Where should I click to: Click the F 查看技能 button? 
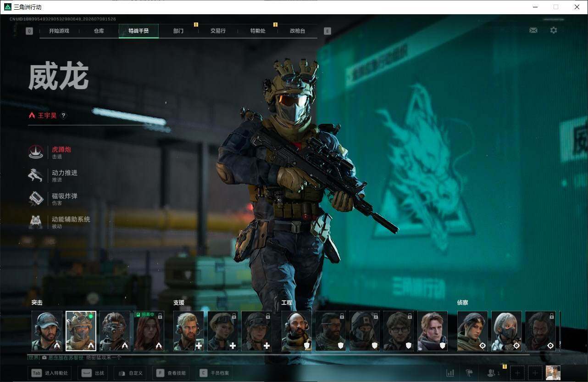tap(171, 373)
